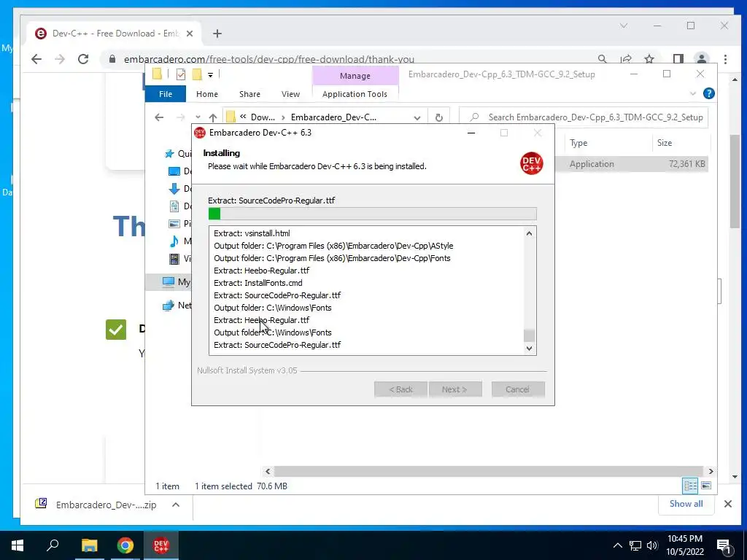
Task: Click the Chrome back arrow
Action: click(x=36, y=59)
